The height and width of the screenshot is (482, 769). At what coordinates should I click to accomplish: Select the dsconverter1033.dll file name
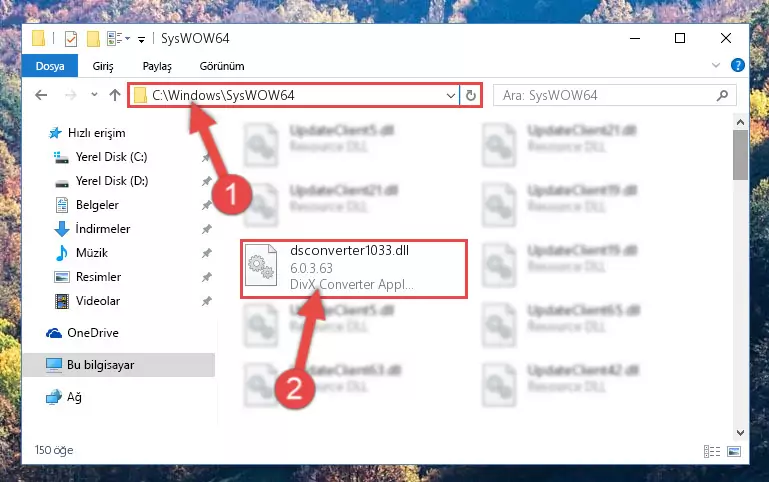click(349, 251)
